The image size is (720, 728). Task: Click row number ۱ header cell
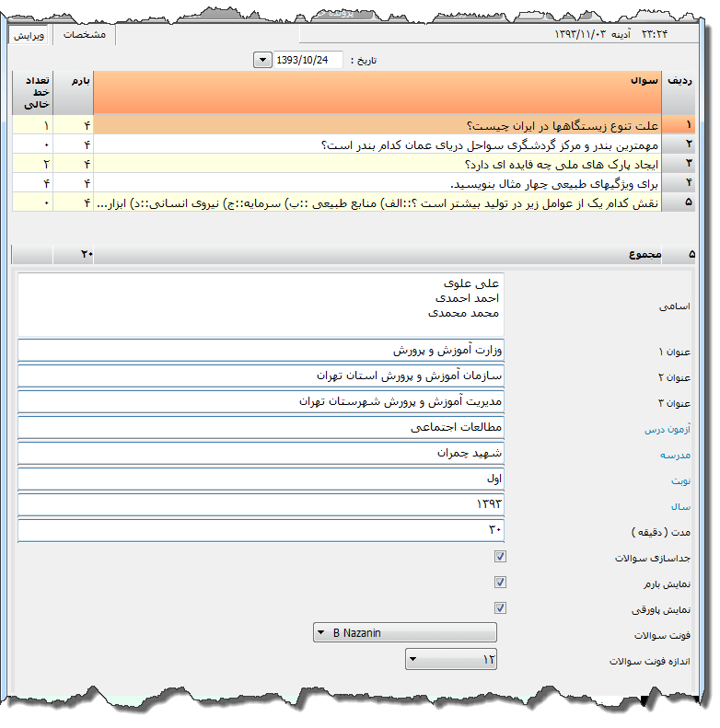point(679,125)
